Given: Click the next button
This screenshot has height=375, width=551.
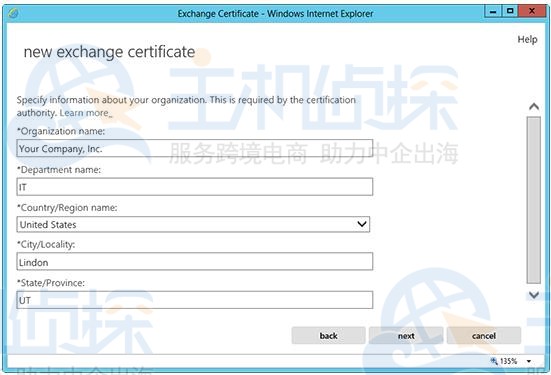Looking at the screenshot, I should pos(406,336).
